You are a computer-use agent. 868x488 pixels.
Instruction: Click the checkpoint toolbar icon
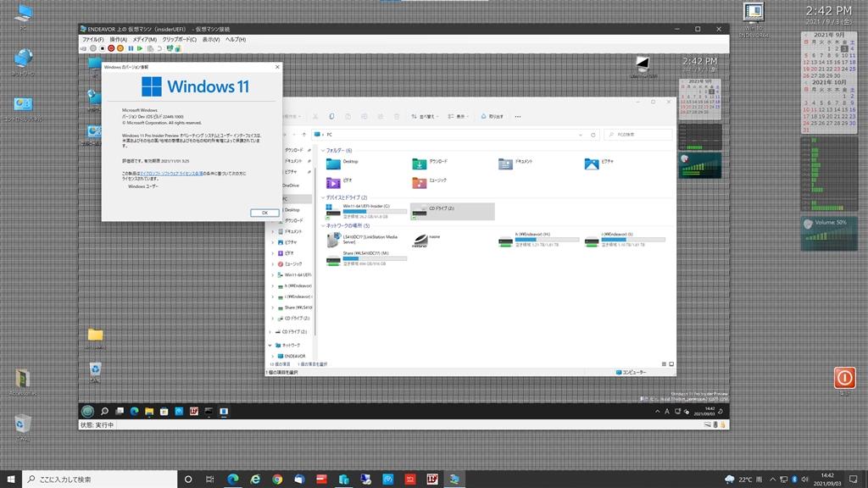click(150, 48)
